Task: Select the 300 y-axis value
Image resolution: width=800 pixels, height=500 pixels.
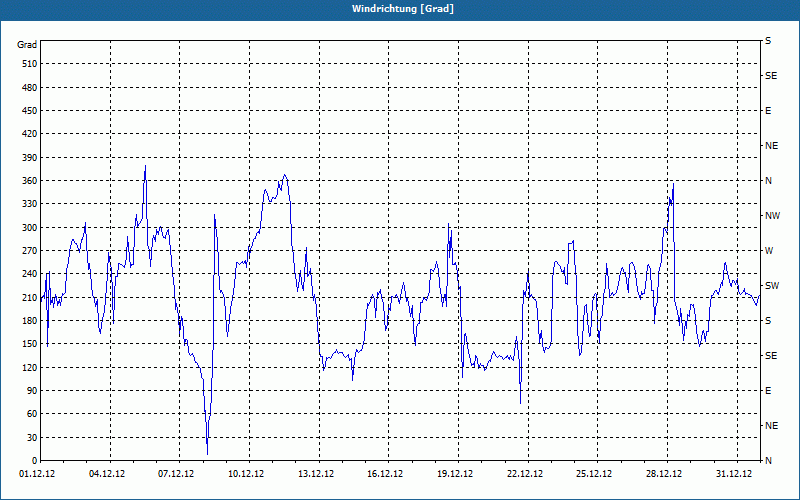Action: [30, 228]
